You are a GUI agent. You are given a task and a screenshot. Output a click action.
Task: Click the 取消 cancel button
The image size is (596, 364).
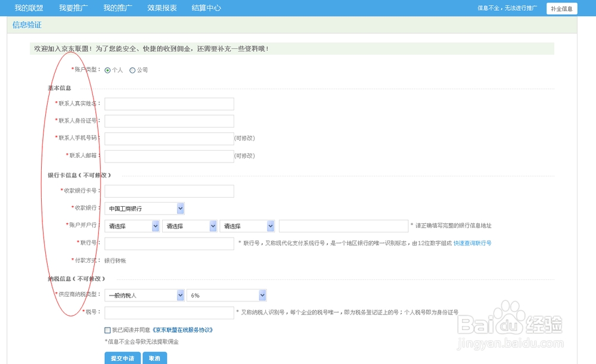(154, 358)
